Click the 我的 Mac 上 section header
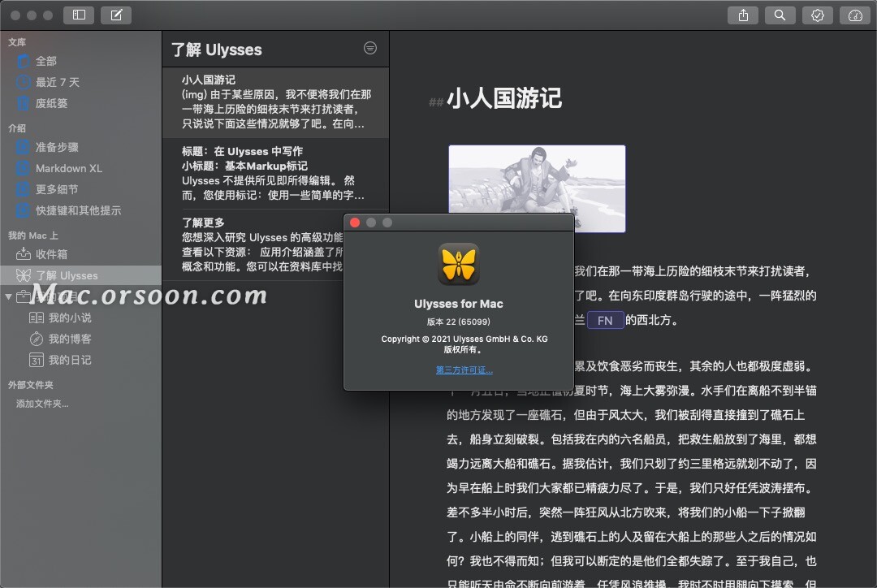Viewport: 877px width, 588px height. 33,236
